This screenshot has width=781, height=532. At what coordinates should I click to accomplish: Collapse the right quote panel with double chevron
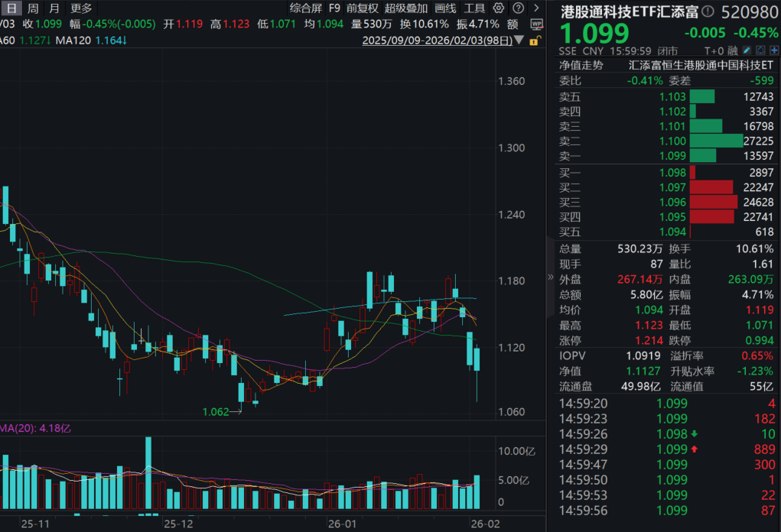point(551,277)
